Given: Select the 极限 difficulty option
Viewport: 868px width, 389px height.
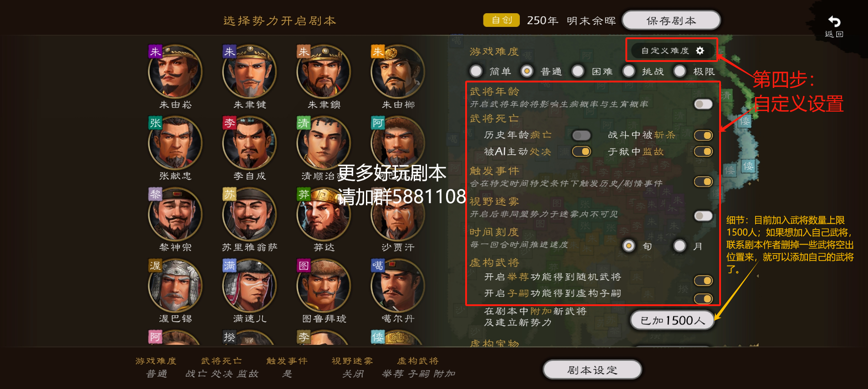Looking at the screenshot, I should tap(680, 71).
